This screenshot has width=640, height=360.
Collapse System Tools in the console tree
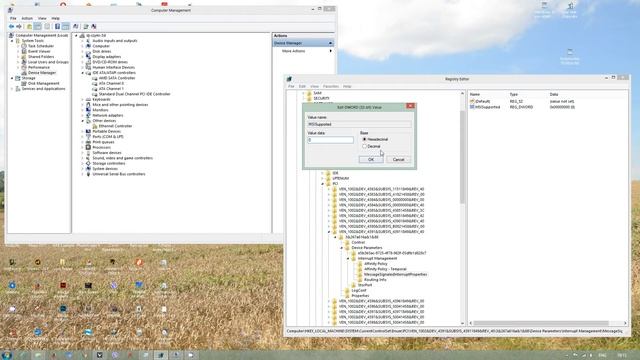[x=12, y=41]
